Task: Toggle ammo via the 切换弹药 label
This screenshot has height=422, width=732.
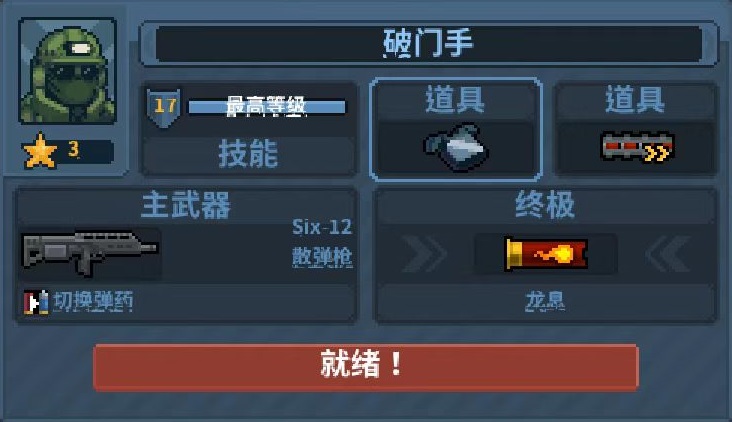Action: 93,302
